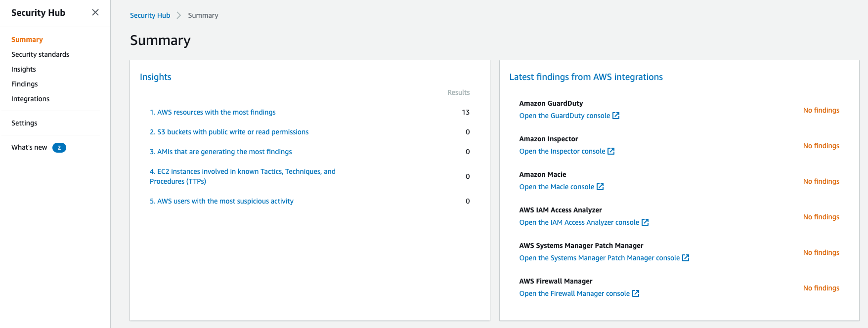Click the Security Hub breadcrumb link
The width and height of the screenshot is (868, 328).
[150, 15]
